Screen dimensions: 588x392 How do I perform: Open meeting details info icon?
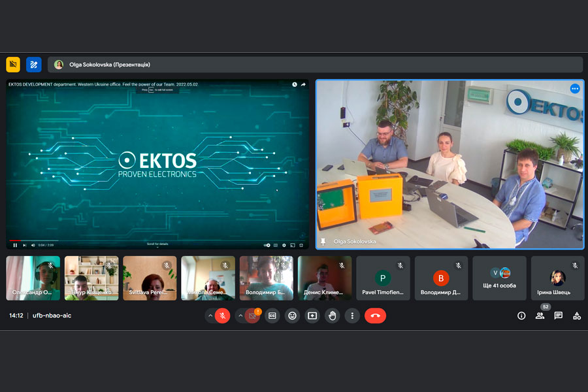(521, 316)
